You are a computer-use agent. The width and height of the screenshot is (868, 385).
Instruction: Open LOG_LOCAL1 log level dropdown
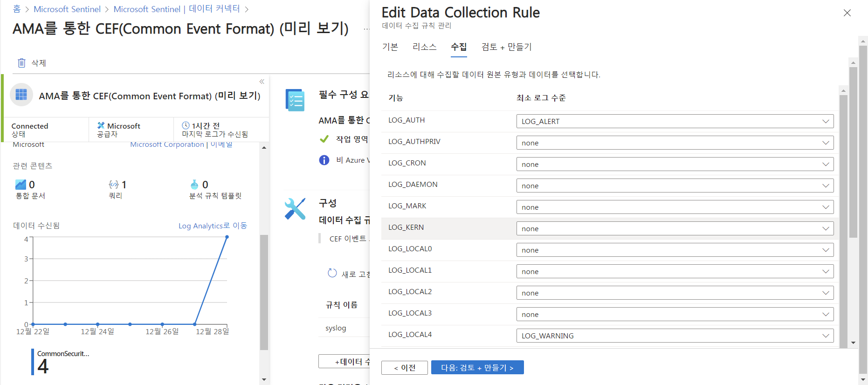pyautogui.click(x=675, y=271)
